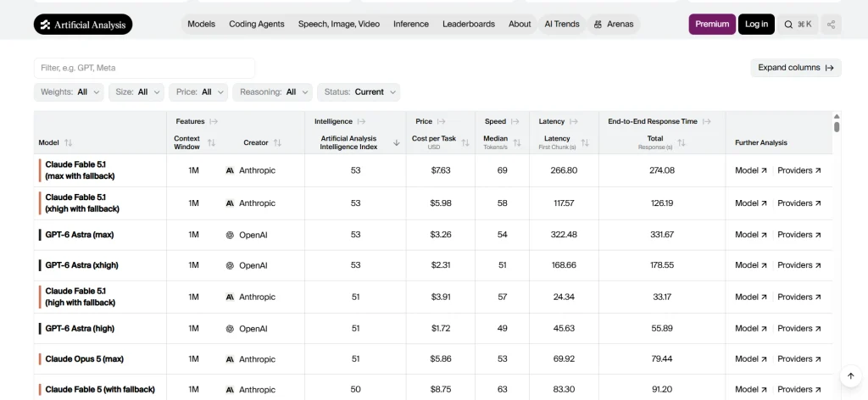Click the share icon button

pyautogui.click(x=831, y=25)
